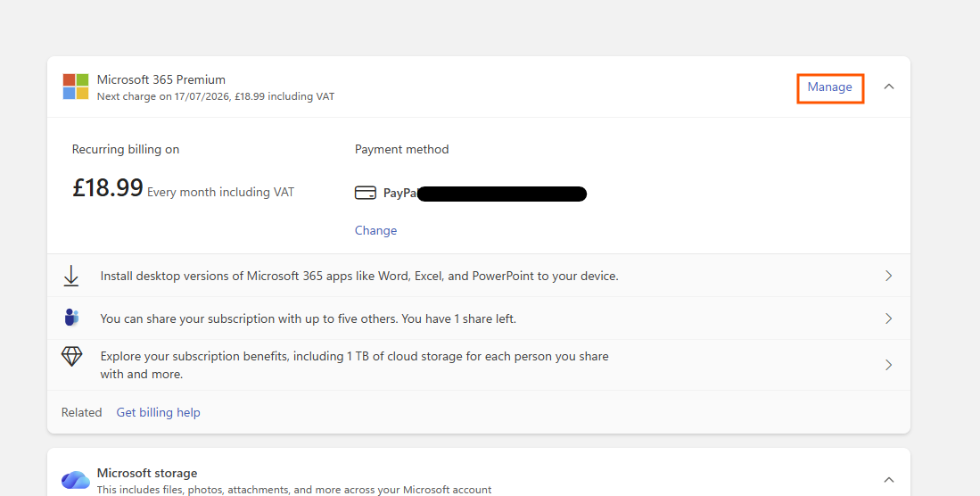Click the PayPal payment method text
The image size is (980, 496).
[x=400, y=194]
